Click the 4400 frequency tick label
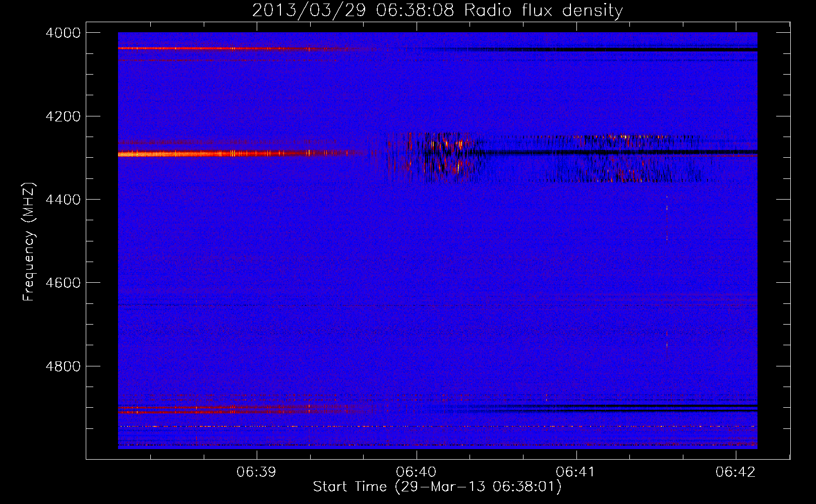 point(63,200)
